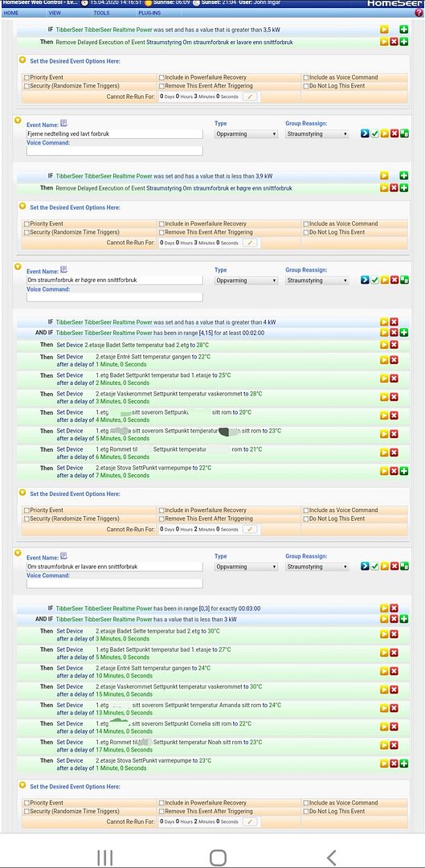Check Include as Voice Command in topmost options panel
This screenshot has width=425, height=868.
pos(306,77)
